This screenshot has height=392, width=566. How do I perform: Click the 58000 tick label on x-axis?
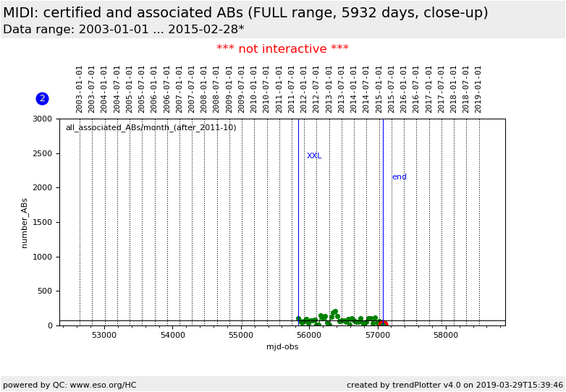446,335
